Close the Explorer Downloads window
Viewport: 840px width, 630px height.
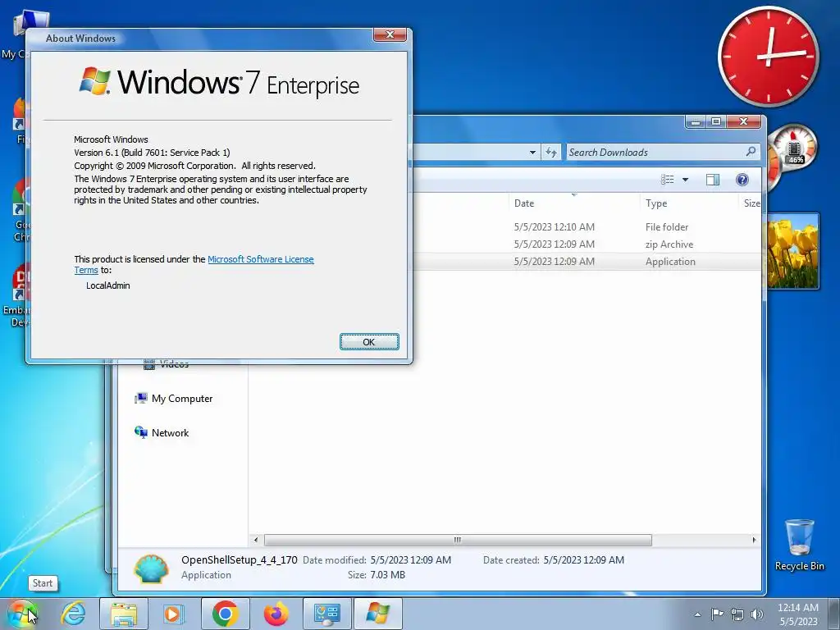tap(743, 122)
